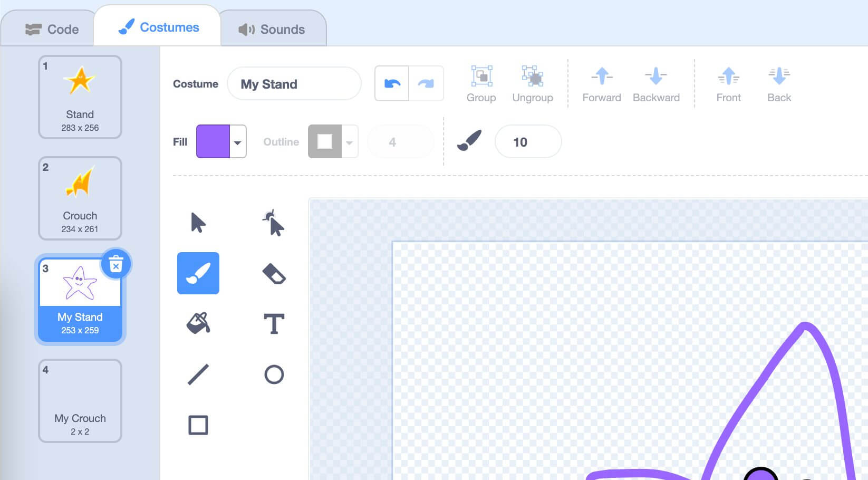The width and height of the screenshot is (868, 480).
Task: Switch to the Code tab
Action: tap(52, 30)
